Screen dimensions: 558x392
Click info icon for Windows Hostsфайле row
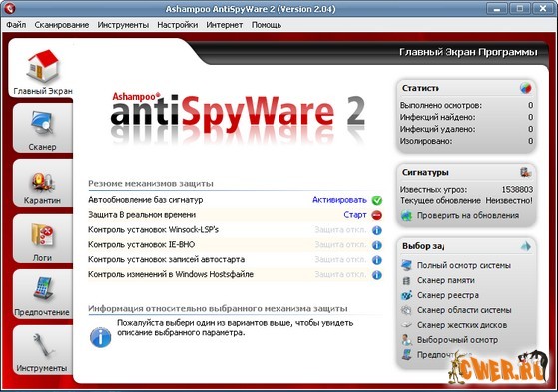pyautogui.click(x=377, y=275)
